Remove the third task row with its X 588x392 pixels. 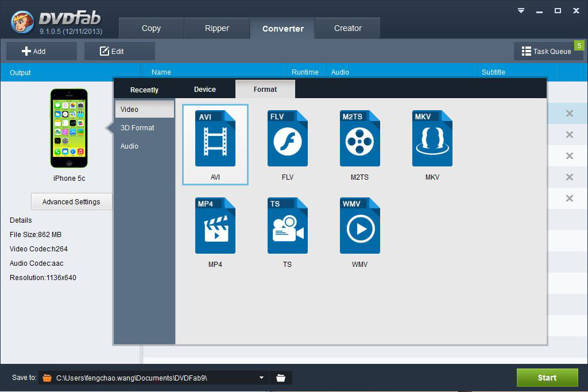[x=569, y=156]
